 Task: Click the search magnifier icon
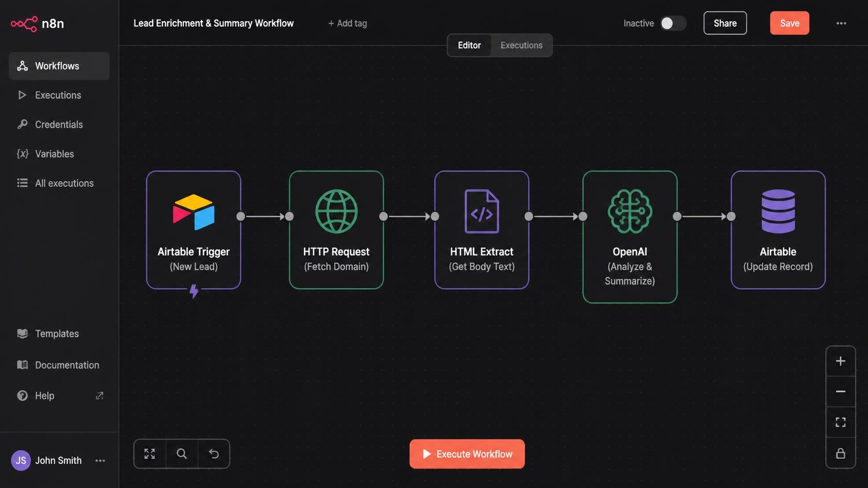coord(182,454)
